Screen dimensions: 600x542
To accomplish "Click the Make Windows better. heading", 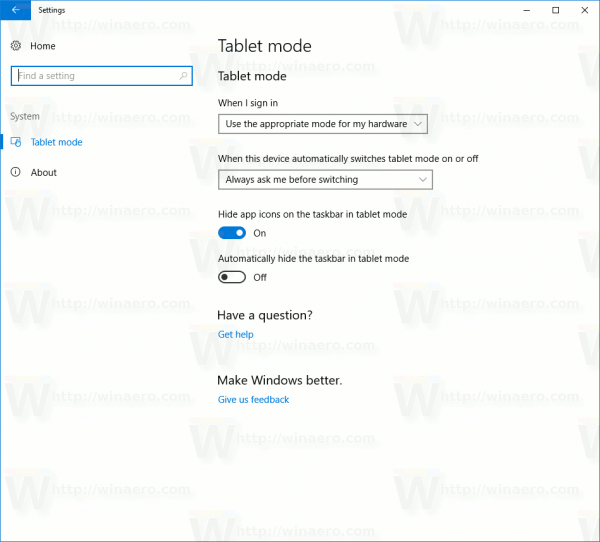I will [x=280, y=380].
